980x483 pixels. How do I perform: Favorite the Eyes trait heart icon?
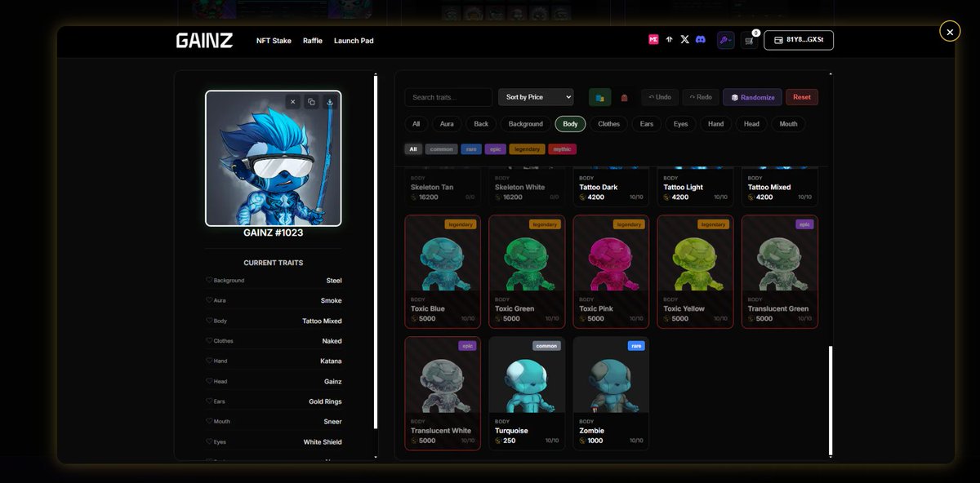tap(209, 442)
